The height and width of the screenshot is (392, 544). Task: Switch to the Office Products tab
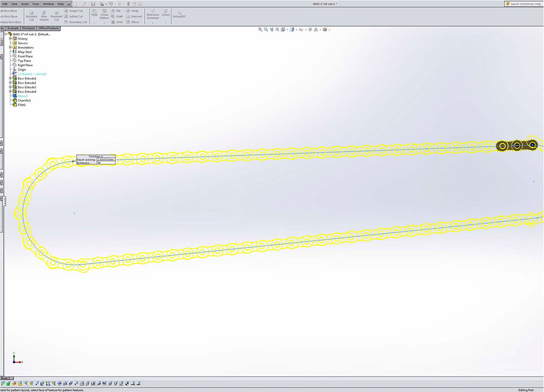tap(49, 28)
